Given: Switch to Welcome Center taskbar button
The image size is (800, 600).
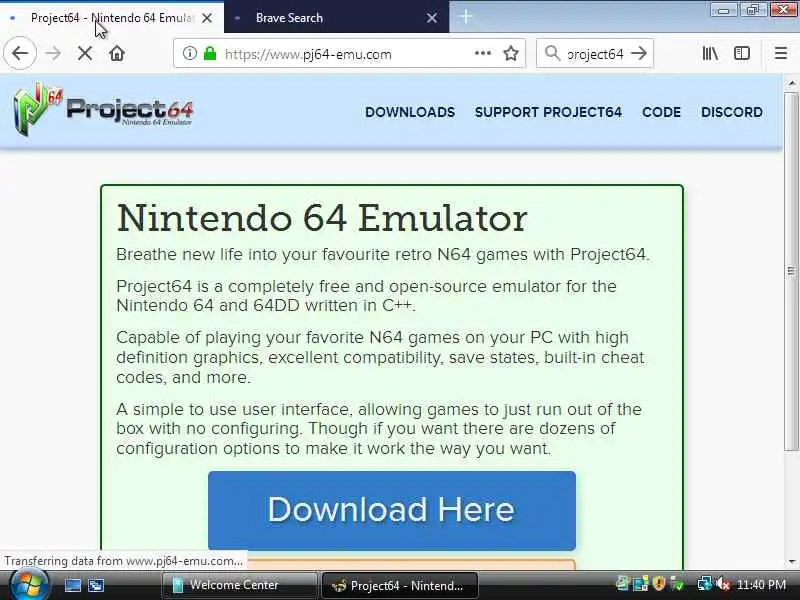Looking at the screenshot, I should (239, 585).
